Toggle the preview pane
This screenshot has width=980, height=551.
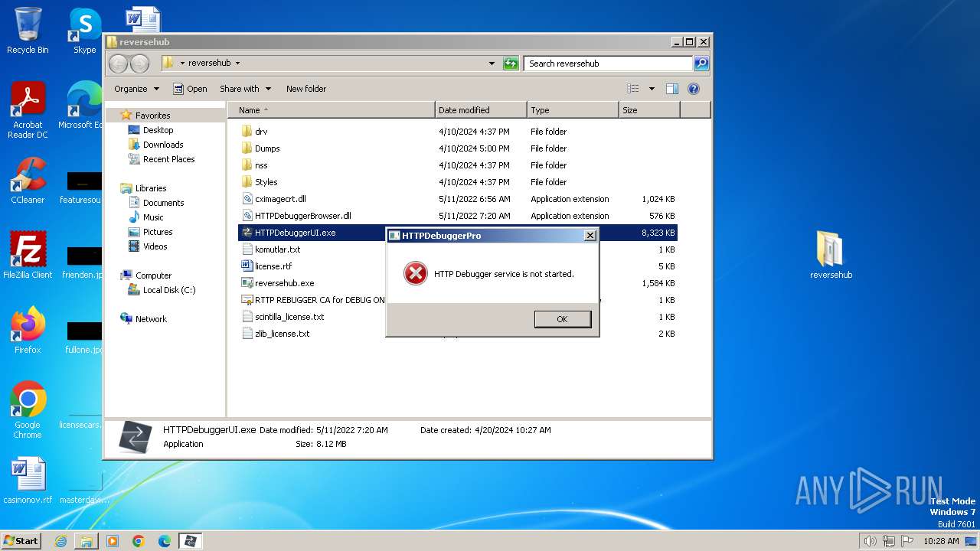[x=671, y=89]
